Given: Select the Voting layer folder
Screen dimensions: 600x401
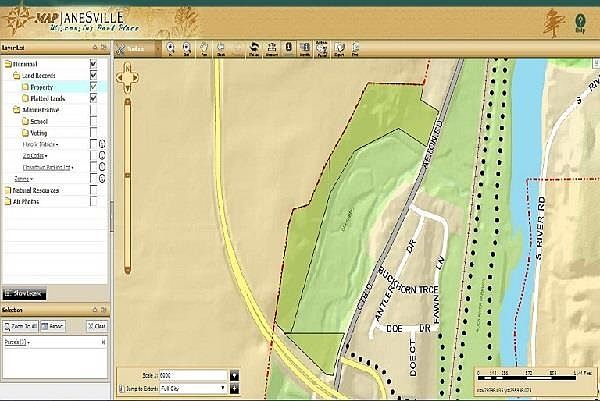Looking at the screenshot, I should coord(25,133).
